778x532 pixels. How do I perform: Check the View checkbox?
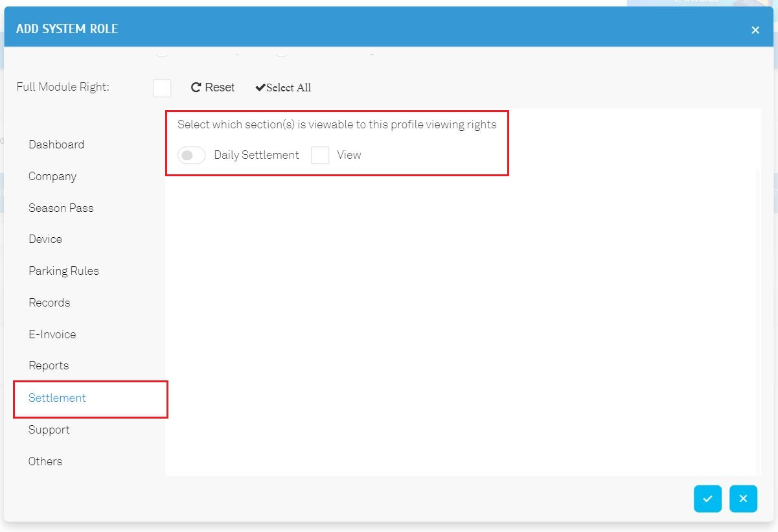(x=320, y=156)
